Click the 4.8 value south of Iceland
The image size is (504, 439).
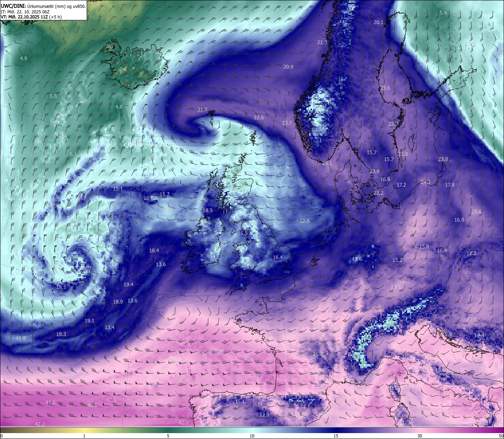[x=119, y=107]
